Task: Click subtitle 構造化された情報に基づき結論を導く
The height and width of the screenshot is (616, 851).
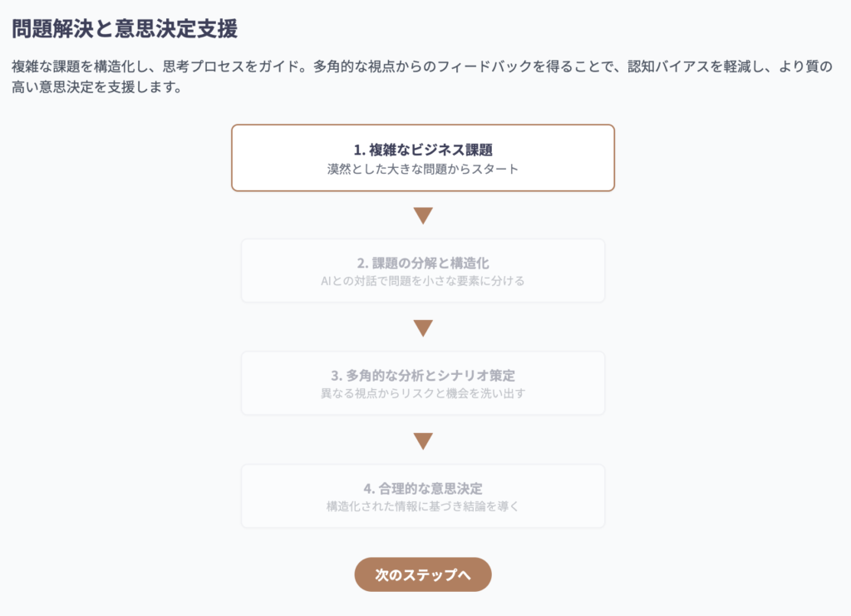Action: coord(423,506)
